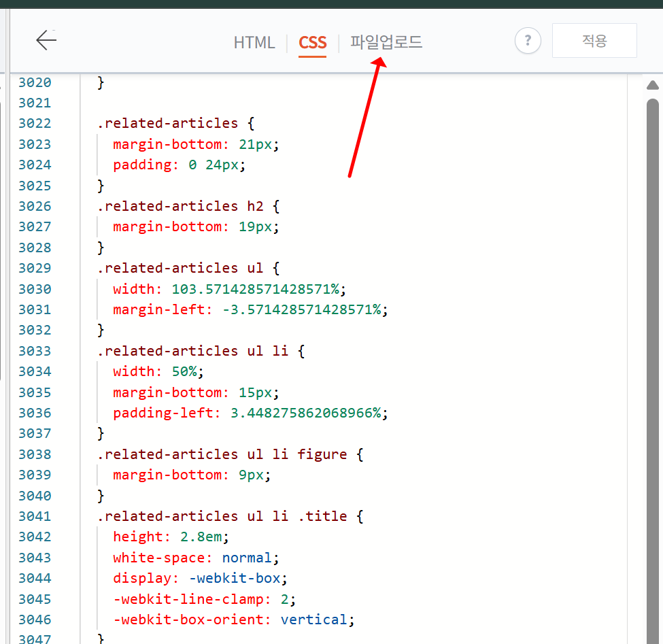Switch to the HTML tab
Screen dimensions: 663x644
click(x=254, y=42)
